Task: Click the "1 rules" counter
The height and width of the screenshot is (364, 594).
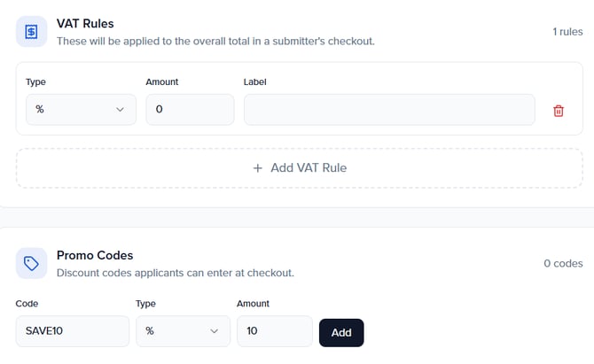Action: (x=567, y=32)
